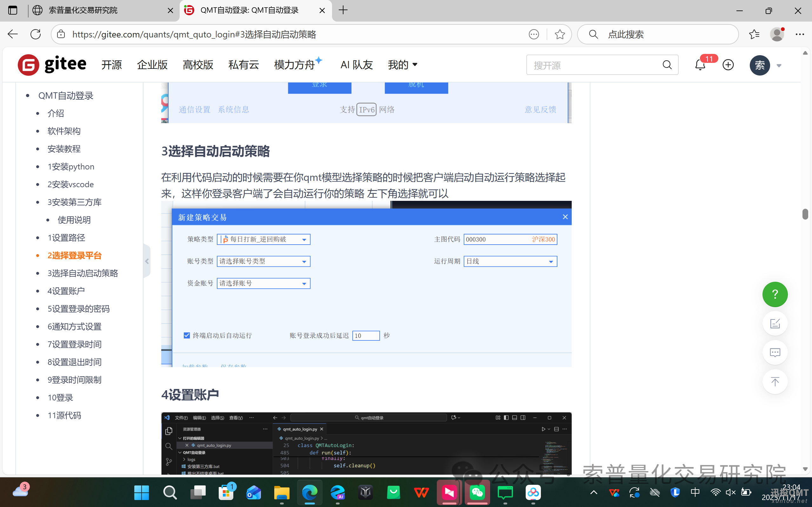Click the vertical page scrollbar thumb
Image resolution: width=812 pixels, height=507 pixels.
pyautogui.click(x=805, y=214)
